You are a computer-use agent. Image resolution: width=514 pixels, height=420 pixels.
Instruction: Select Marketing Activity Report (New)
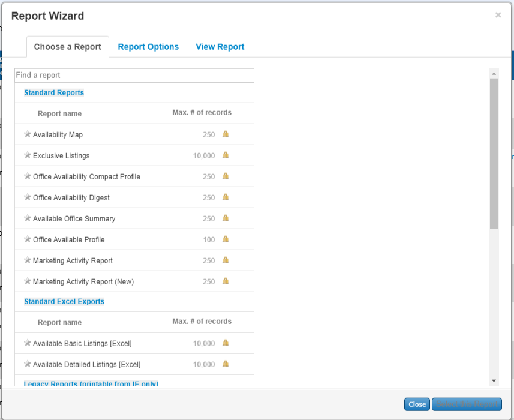coord(83,281)
